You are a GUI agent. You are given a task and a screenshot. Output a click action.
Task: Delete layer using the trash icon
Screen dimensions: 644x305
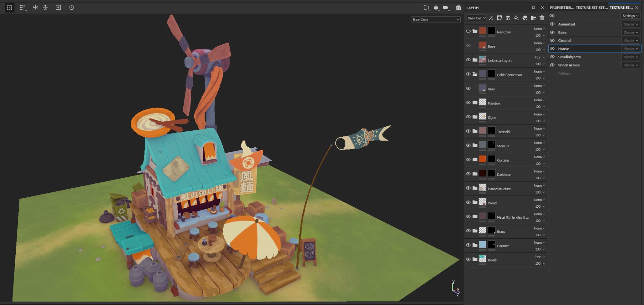click(542, 18)
